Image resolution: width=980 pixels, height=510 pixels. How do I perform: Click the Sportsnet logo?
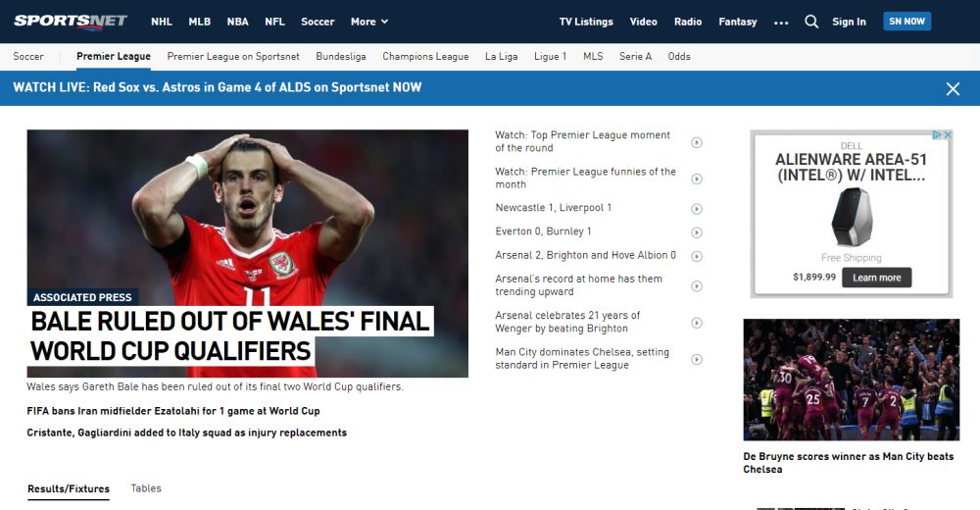(x=71, y=22)
